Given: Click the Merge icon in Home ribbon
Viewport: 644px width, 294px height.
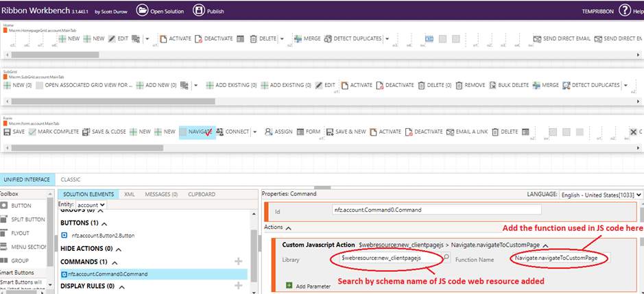Looking at the screenshot, I should tap(298, 39).
